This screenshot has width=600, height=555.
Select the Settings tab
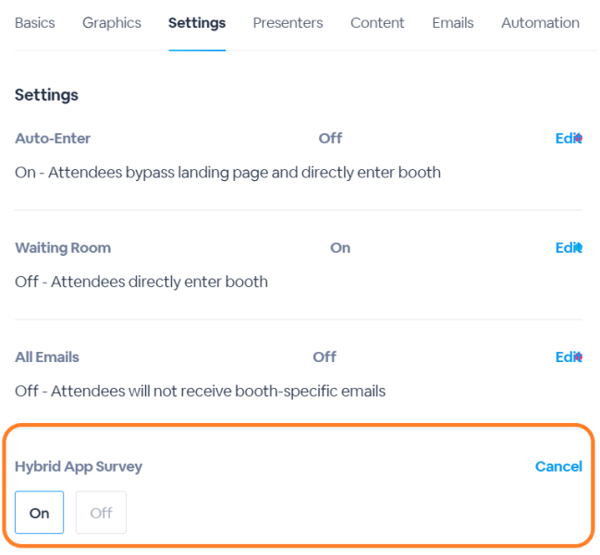coord(197,23)
